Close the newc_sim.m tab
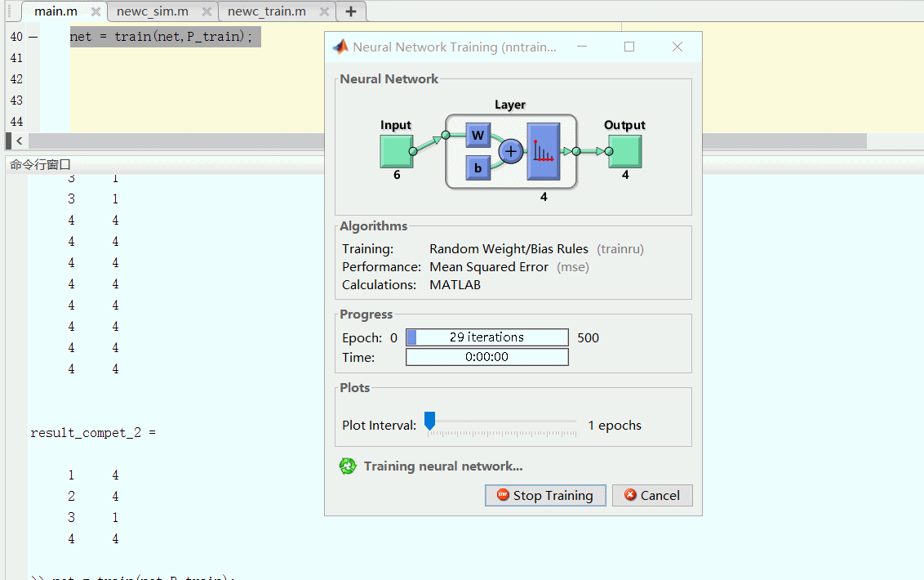 207,11
